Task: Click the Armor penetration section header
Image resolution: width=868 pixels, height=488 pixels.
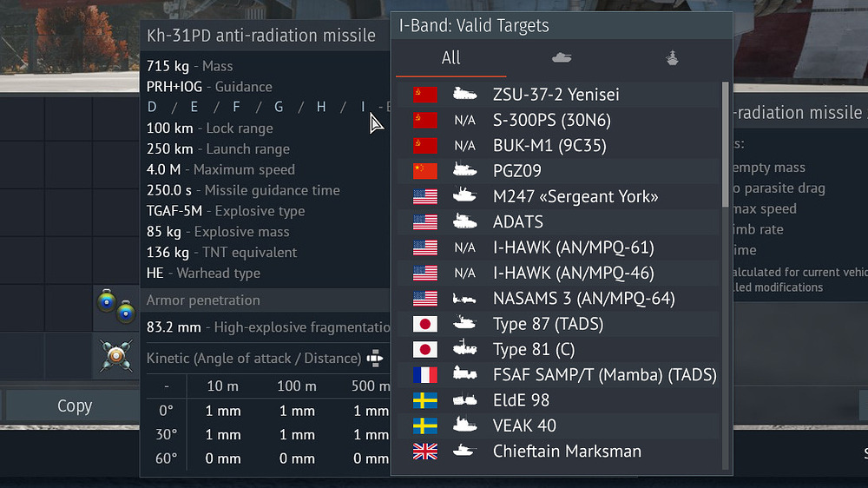Action: point(266,300)
